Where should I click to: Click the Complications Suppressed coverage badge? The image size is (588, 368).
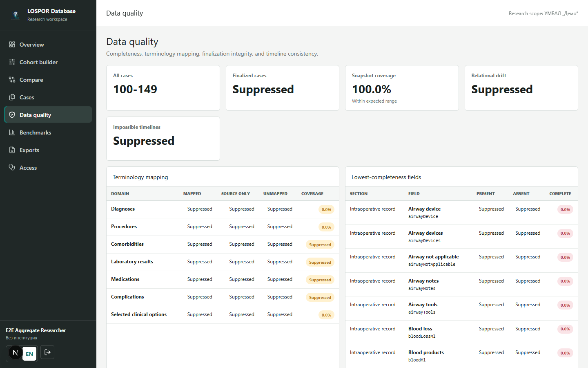point(320,297)
